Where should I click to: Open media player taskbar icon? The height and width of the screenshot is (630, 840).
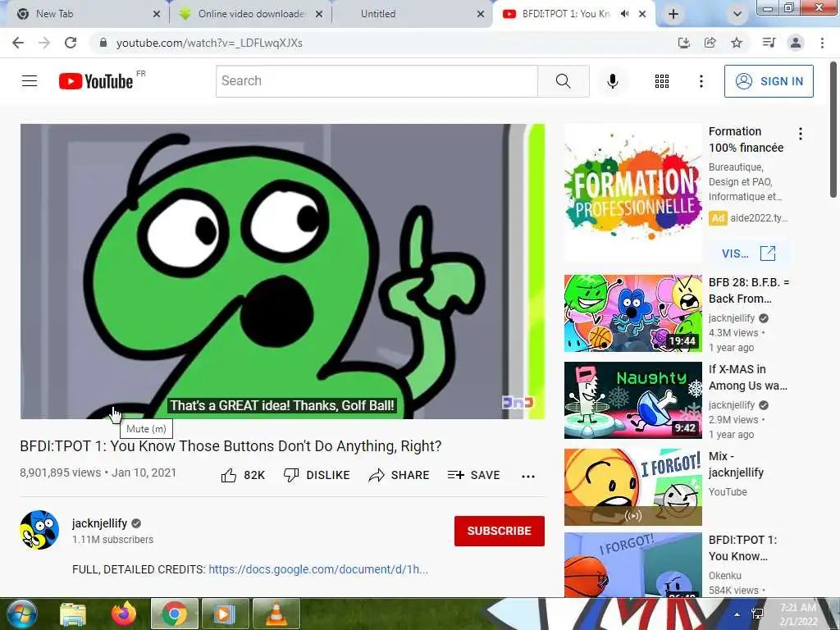click(x=225, y=614)
